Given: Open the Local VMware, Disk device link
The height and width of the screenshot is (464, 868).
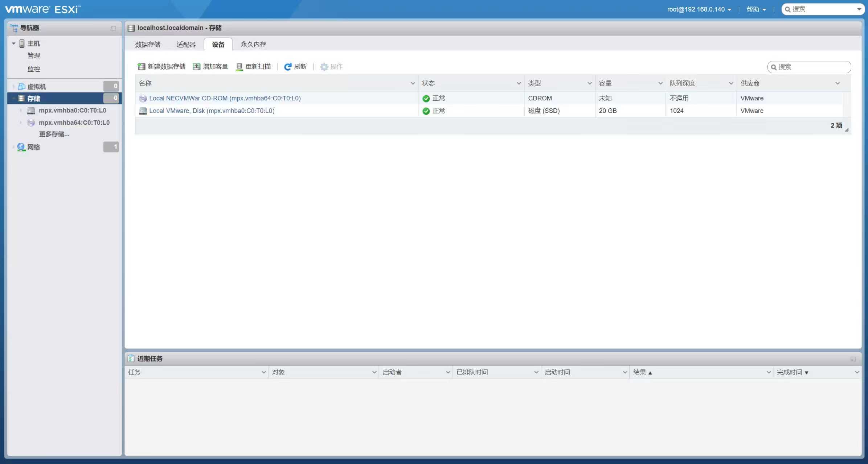Looking at the screenshot, I should coord(212,111).
